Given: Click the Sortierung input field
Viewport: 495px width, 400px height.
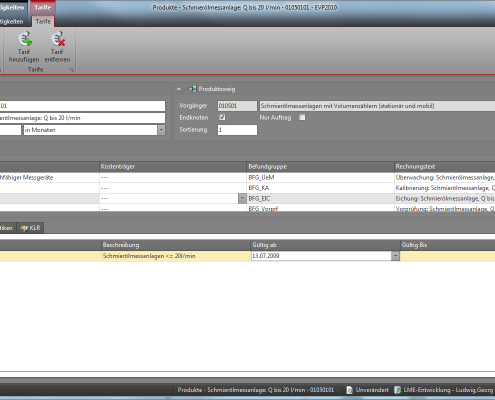Looking at the screenshot, I should [237, 130].
